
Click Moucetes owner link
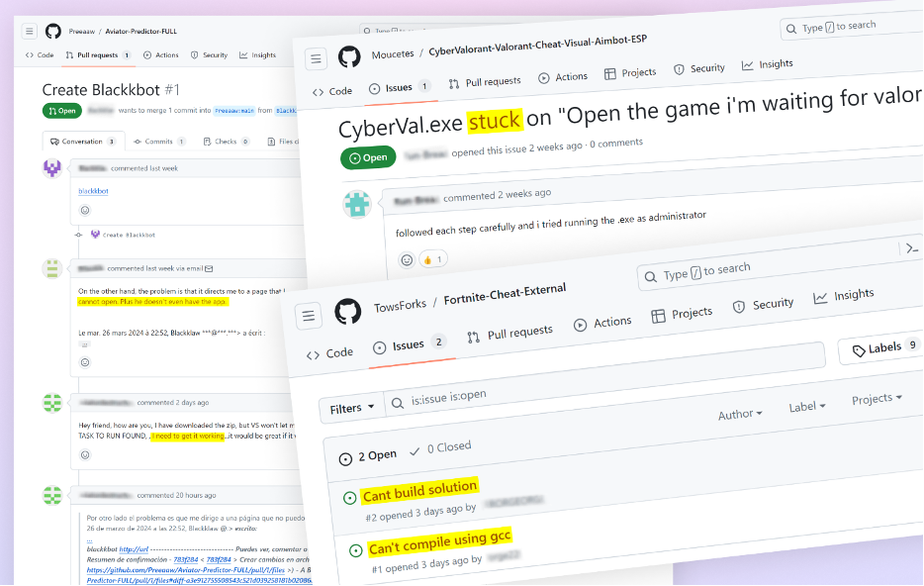click(x=393, y=54)
